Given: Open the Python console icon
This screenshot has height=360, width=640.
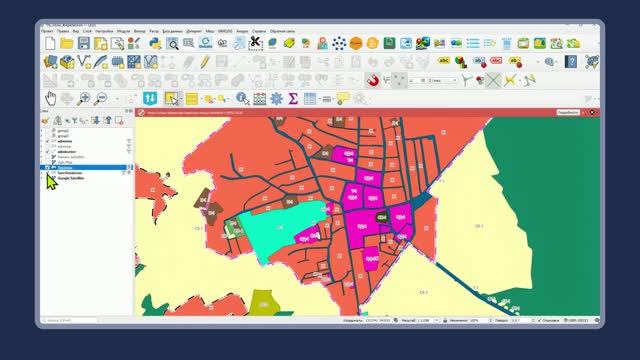Looking at the screenshot, I should 155,43.
